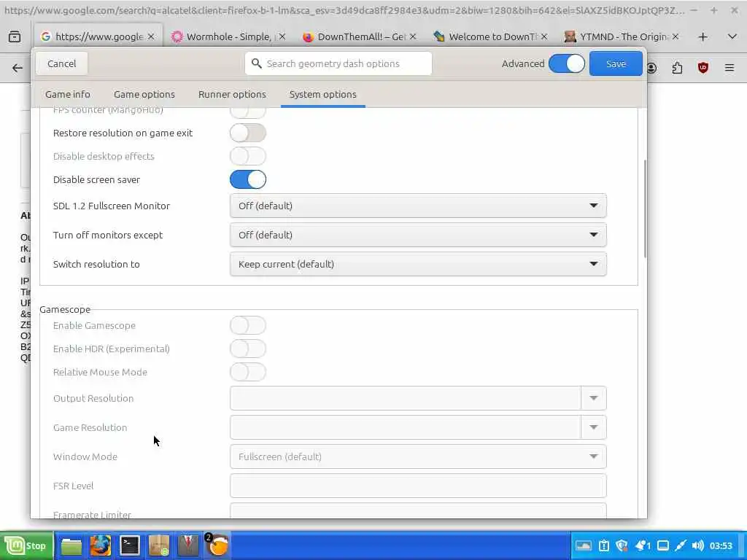Open the Linux Mint Stop menu
This screenshot has height=560, width=747.
tap(27, 545)
